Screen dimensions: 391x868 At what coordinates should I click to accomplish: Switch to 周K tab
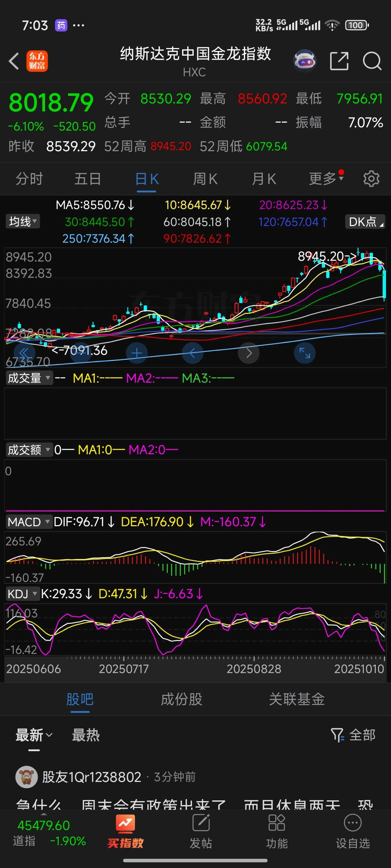(x=205, y=179)
